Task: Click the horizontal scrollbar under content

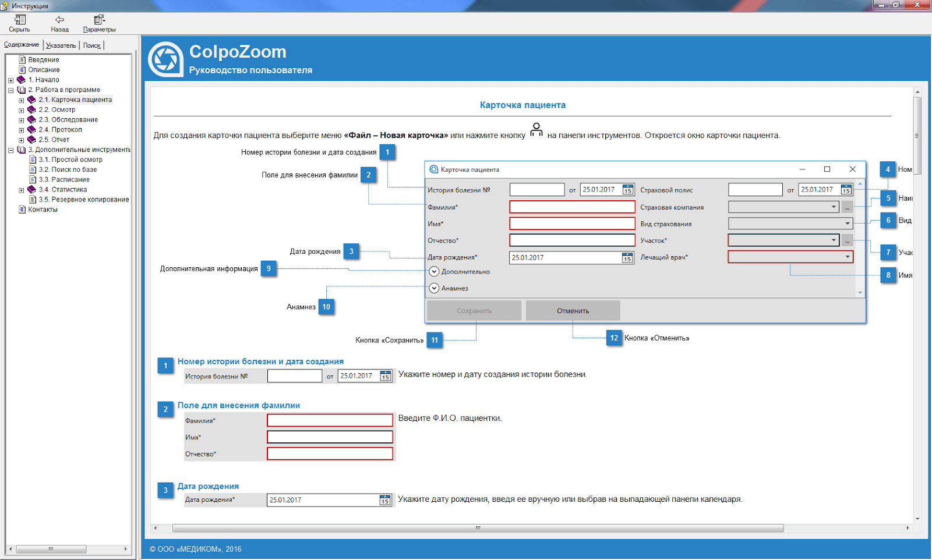Action: pyautogui.click(x=478, y=528)
